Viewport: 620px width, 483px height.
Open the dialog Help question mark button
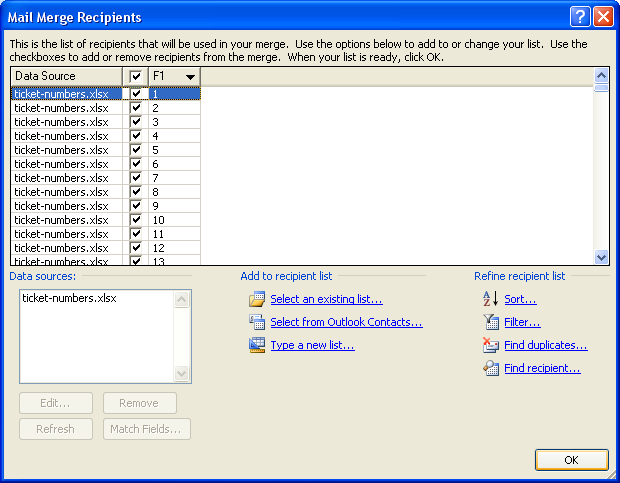click(x=580, y=17)
